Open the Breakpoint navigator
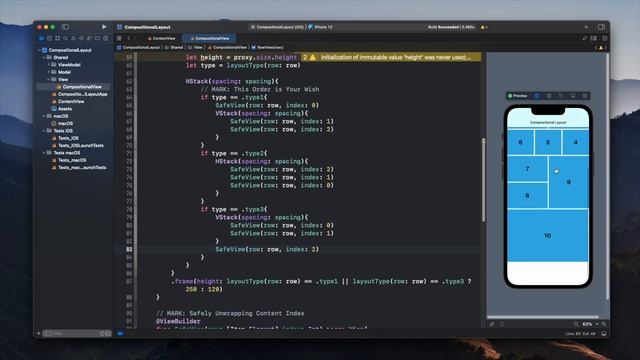 pos(97,38)
